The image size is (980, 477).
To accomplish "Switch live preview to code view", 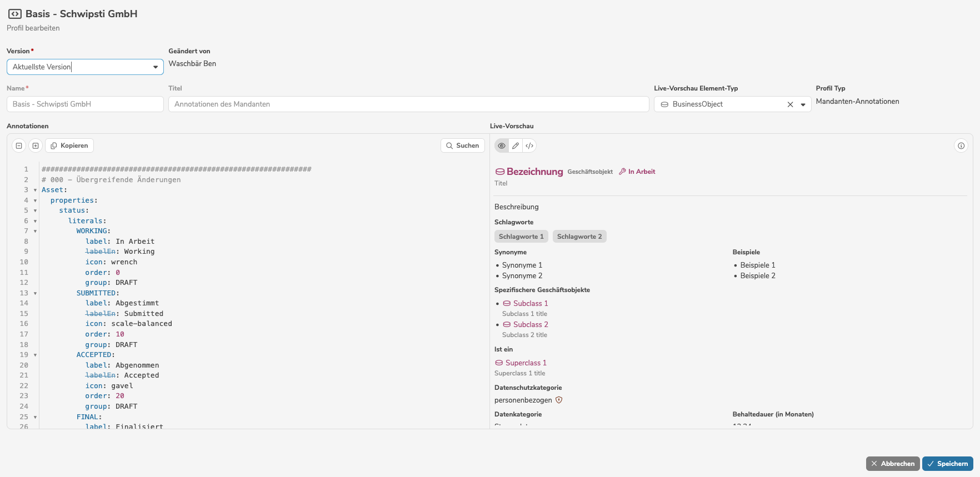I will coord(529,145).
